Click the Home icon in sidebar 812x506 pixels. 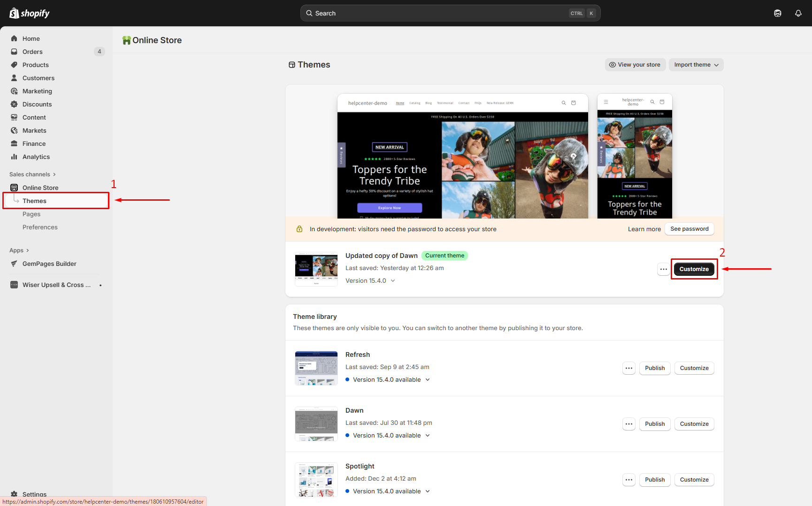coord(14,38)
